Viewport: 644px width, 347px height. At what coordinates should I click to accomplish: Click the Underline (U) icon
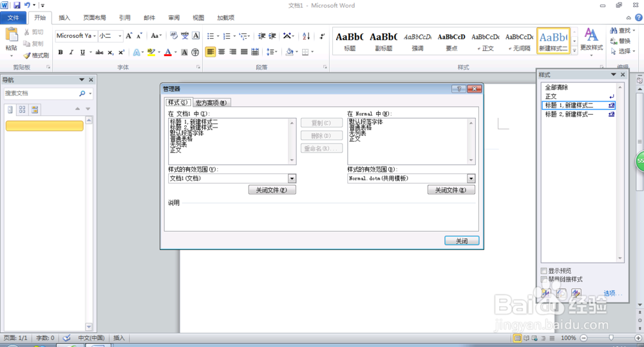pos(82,52)
